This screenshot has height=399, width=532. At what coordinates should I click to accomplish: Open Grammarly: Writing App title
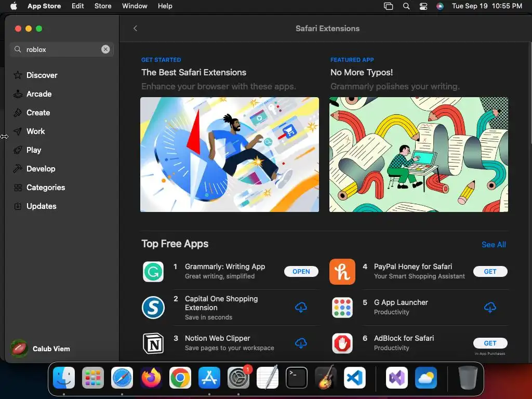click(225, 267)
